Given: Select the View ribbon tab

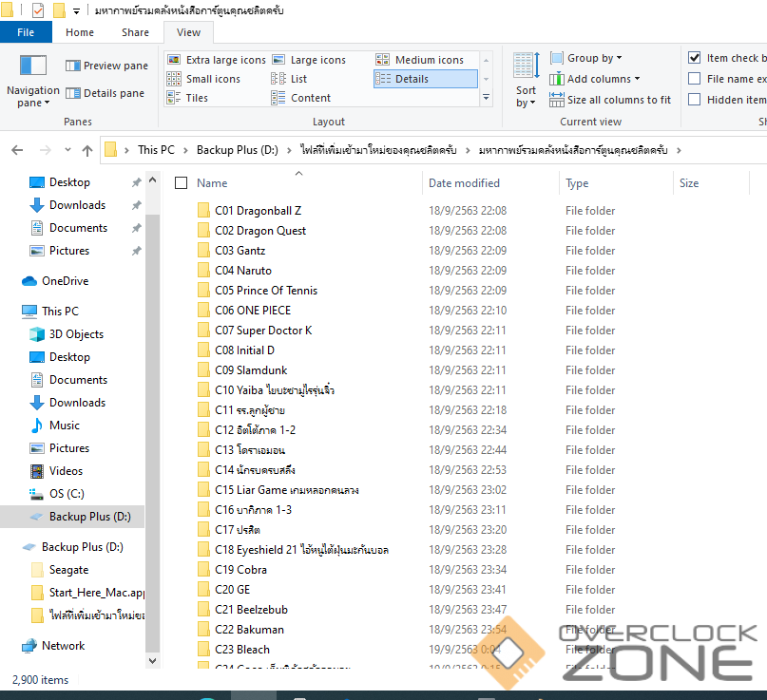Looking at the screenshot, I should (188, 32).
